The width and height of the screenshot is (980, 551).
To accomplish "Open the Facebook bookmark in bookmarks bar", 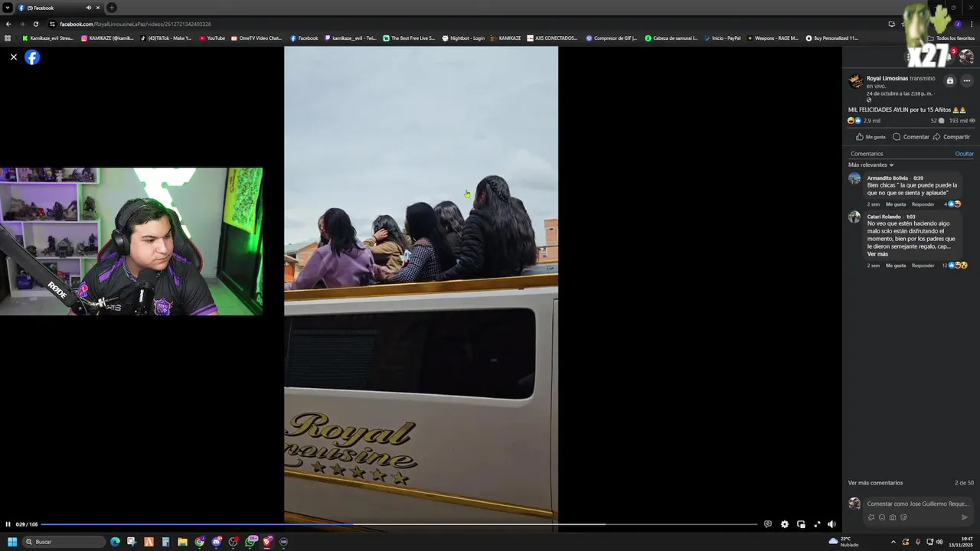I will (x=304, y=38).
